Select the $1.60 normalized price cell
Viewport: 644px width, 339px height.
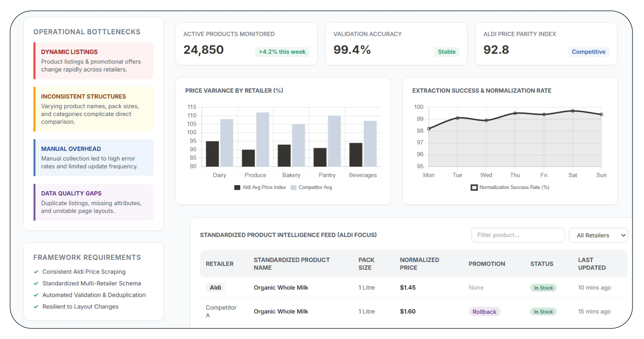tap(408, 312)
